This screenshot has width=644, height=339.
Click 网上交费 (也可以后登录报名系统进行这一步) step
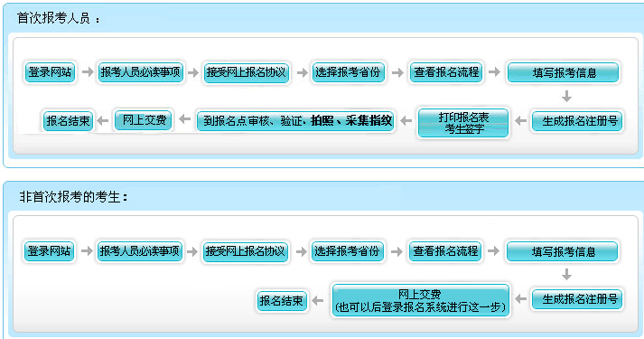coord(421,300)
